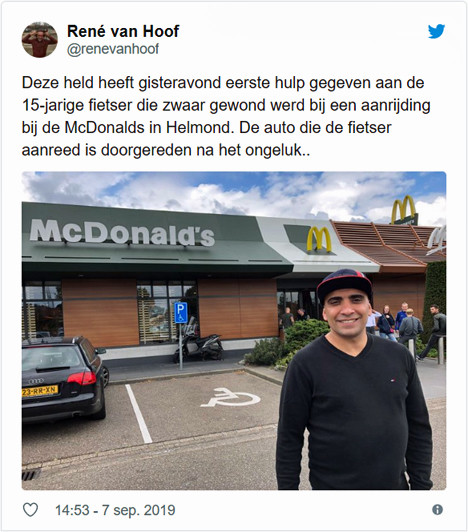Click the tall golden arches sign at top right
This screenshot has height=532, width=468.
[x=403, y=209]
